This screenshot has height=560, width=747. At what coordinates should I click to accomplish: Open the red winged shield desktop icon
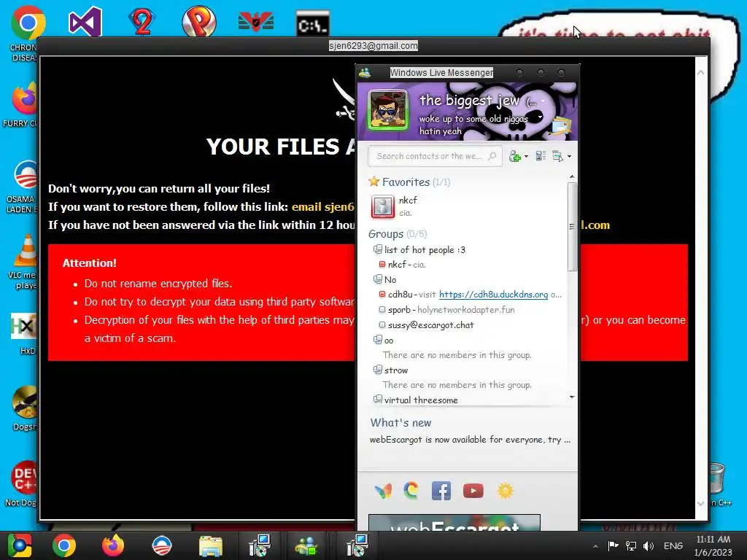(x=256, y=22)
